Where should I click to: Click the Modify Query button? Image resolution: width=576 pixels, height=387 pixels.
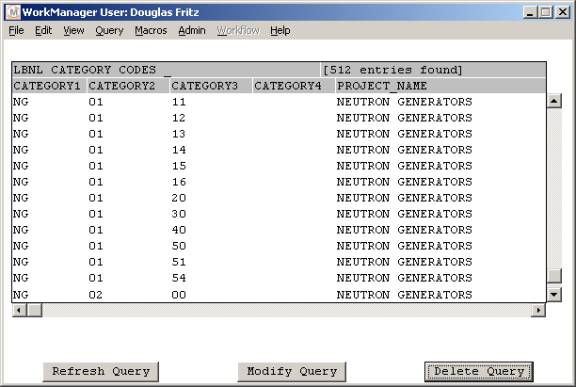click(292, 372)
